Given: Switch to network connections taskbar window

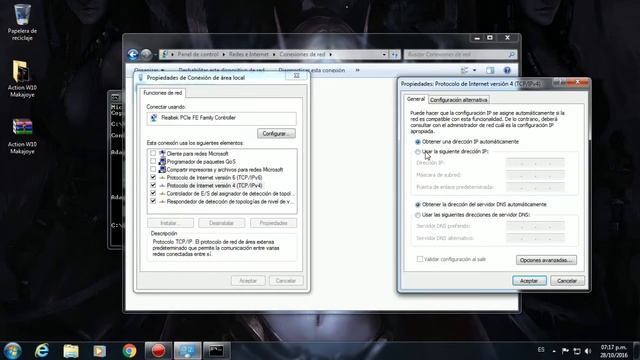Looking at the screenshot, I should 187,351.
